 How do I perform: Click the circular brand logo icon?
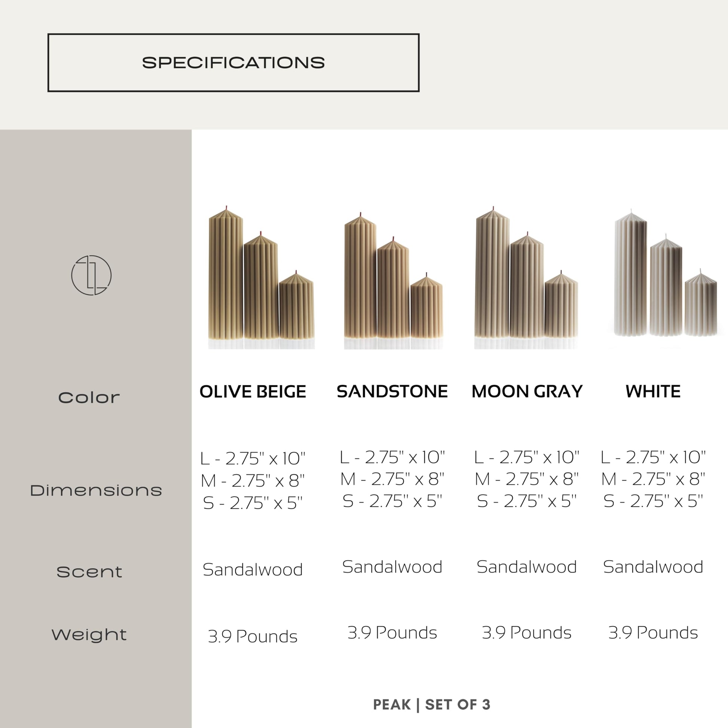[91, 275]
